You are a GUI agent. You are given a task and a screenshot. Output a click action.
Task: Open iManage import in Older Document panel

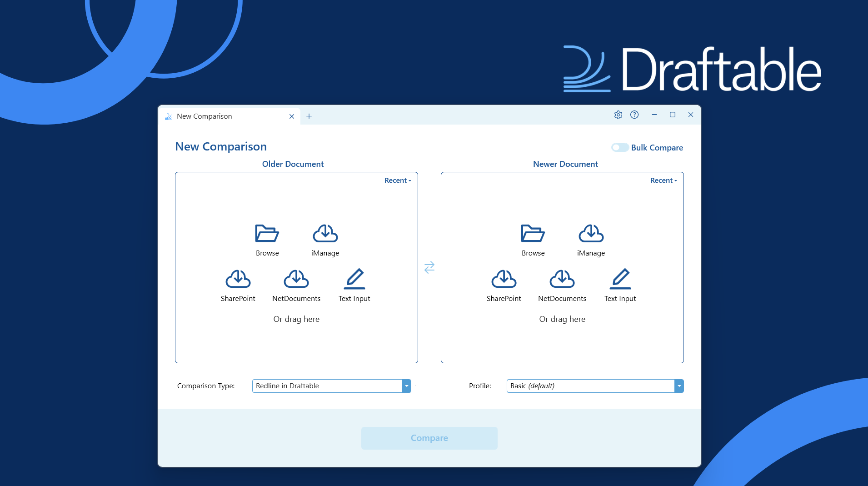(x=325, y=234)
